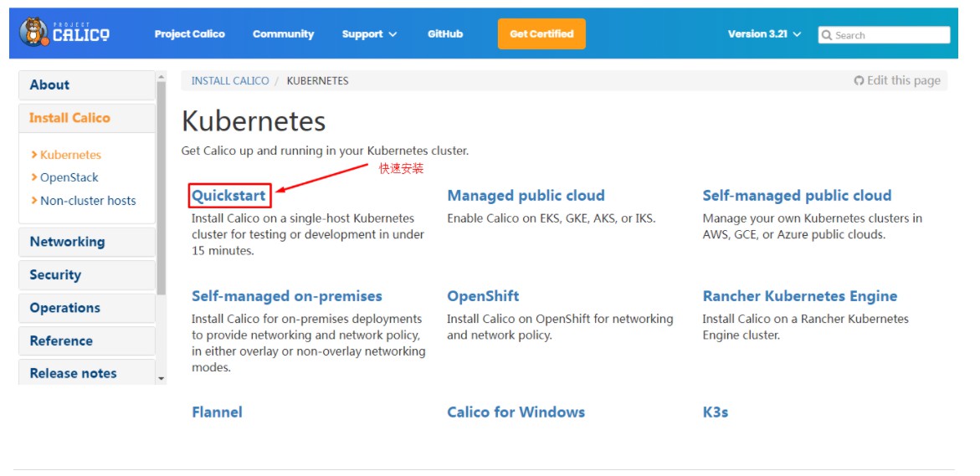
Task: Click the sidebar scrollbar up arrow
Action: pos(162,77)
